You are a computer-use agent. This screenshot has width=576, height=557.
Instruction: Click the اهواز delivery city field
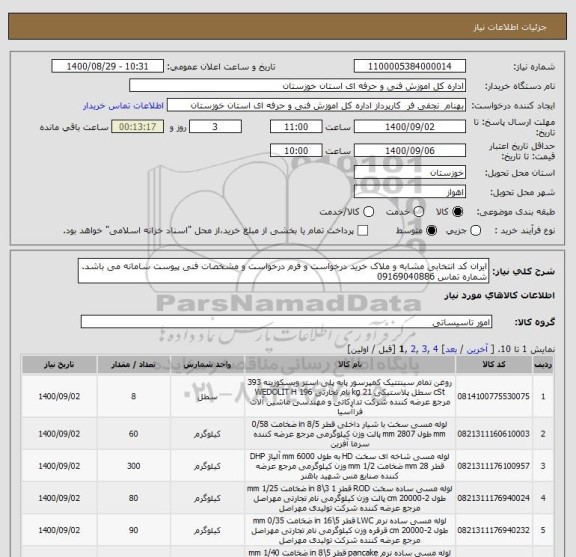pyautogui.click(x=410, y=192)
